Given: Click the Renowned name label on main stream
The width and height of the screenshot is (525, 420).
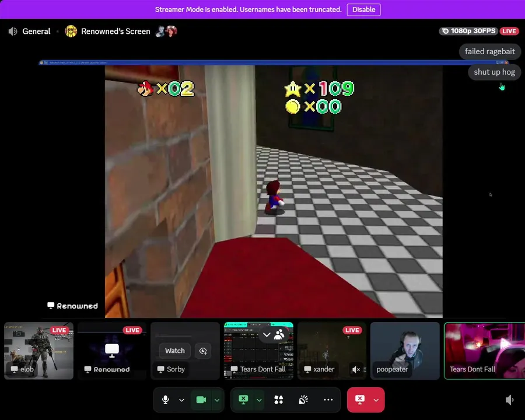Looking at the screenshot, I should (73, 306).
